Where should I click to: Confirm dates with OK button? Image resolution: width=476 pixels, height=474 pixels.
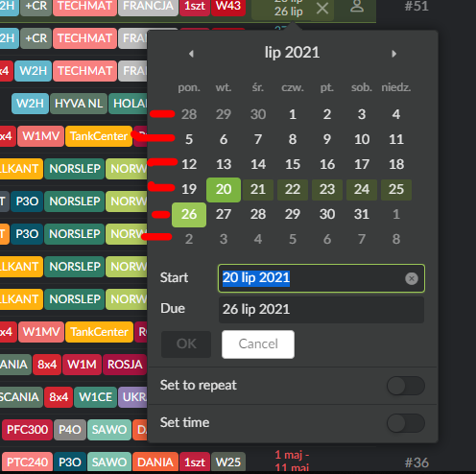pyautogui.click(x=186, y=344)
